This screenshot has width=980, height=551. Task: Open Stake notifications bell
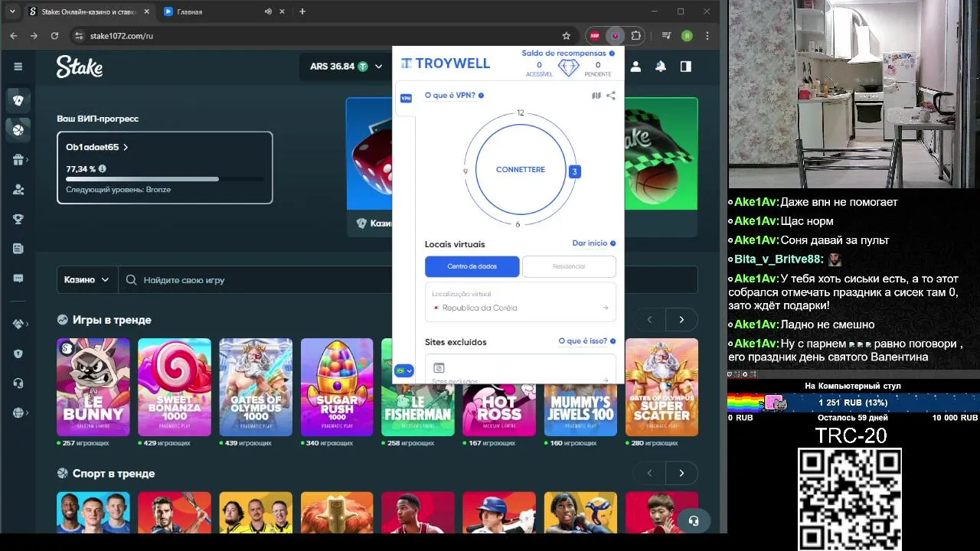click(661, 67)
